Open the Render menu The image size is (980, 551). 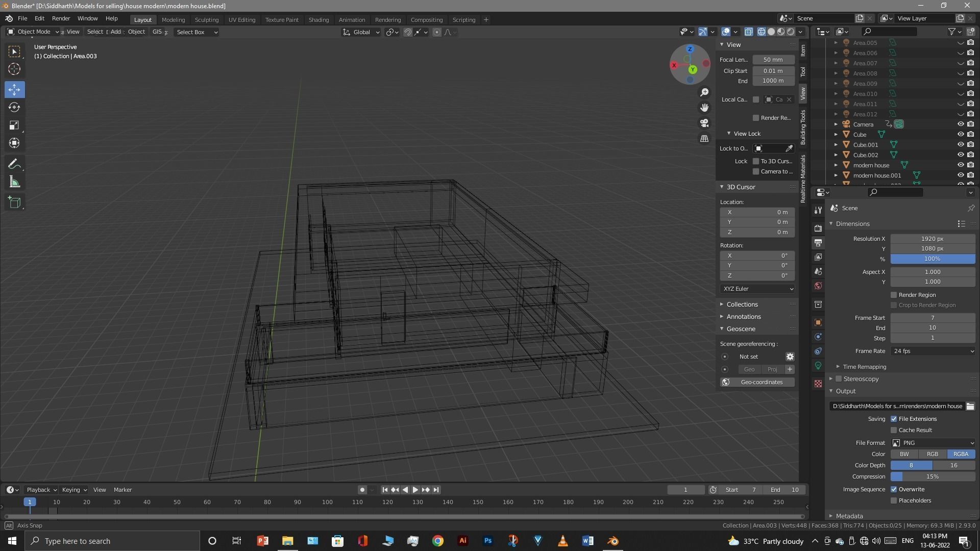point(61,18)
